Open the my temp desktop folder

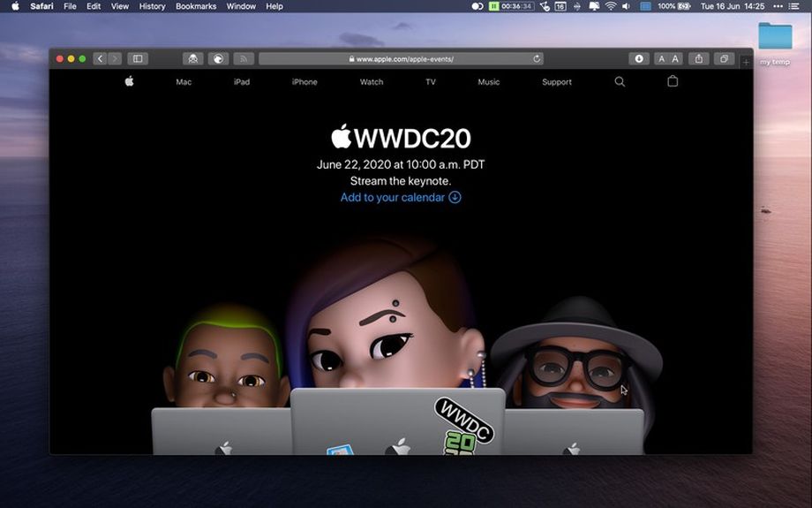pyautogui.click(x=775, y=39)
